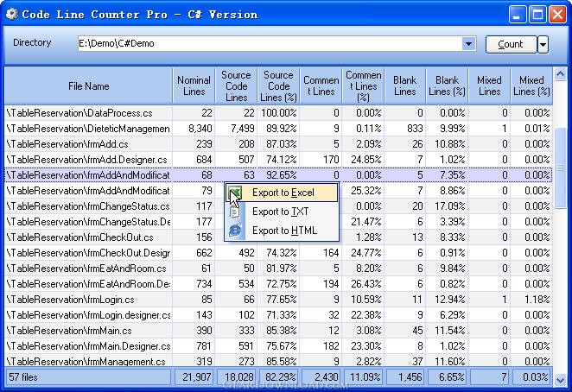Click the Source Code Lines (%) header

pos(278,86)
